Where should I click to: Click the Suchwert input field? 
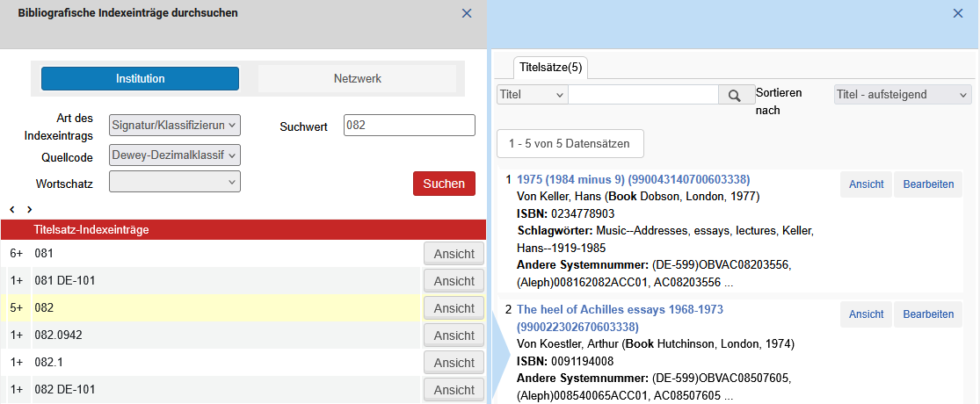point(410,125)
